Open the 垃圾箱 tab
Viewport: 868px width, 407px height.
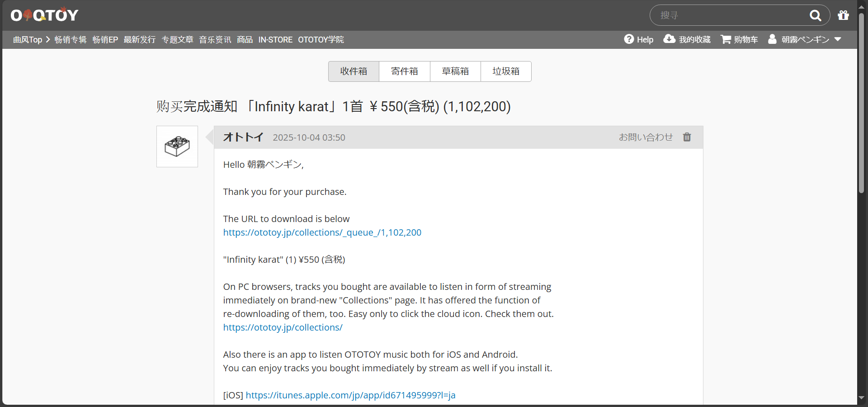pyautogui.click(x=505, y=71)
